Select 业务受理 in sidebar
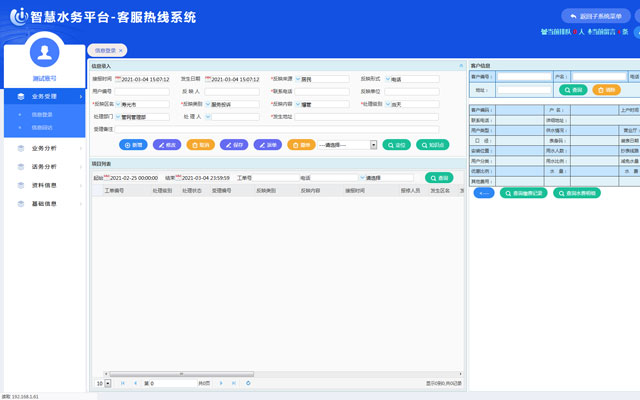The height and width of the screenshot is (400, 640). (x=43, y=97)
